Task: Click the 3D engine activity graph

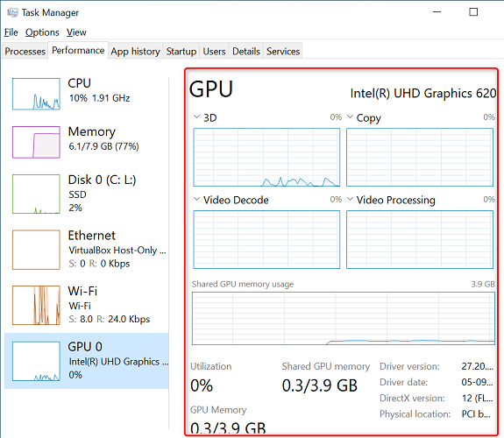Action: tap(266, 157)
